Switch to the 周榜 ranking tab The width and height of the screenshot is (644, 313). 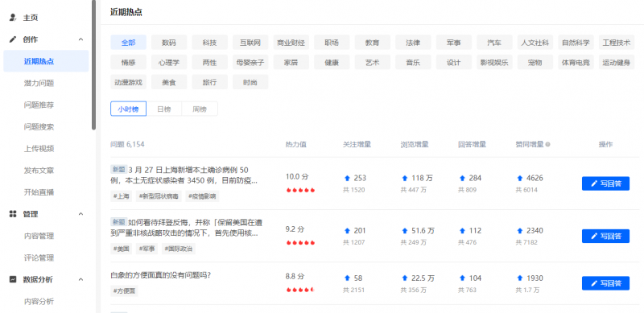point(200,109)
